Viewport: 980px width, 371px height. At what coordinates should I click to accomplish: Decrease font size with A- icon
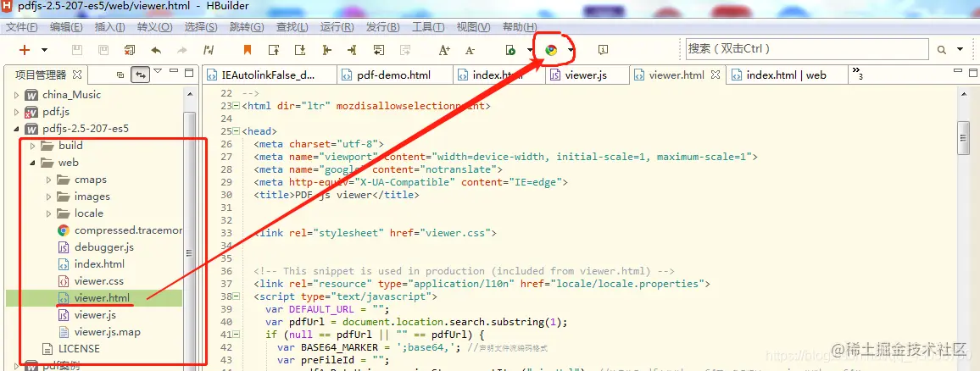[471, 50]
